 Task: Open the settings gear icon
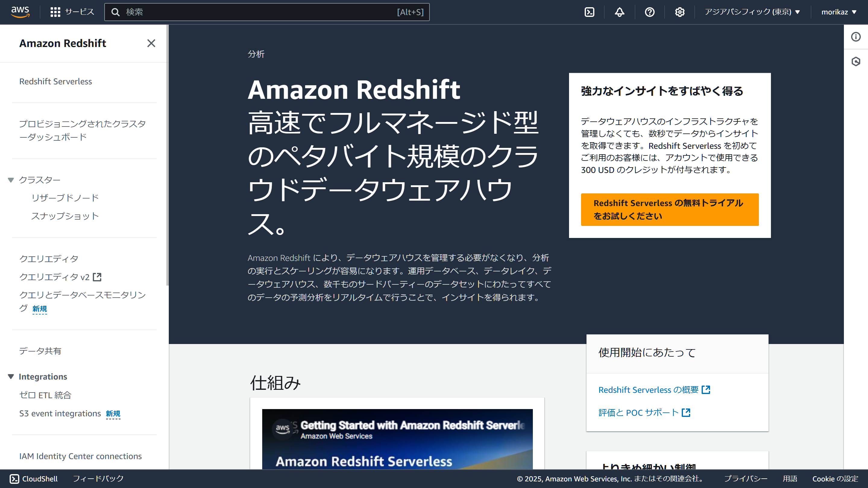tap(680, 12)
